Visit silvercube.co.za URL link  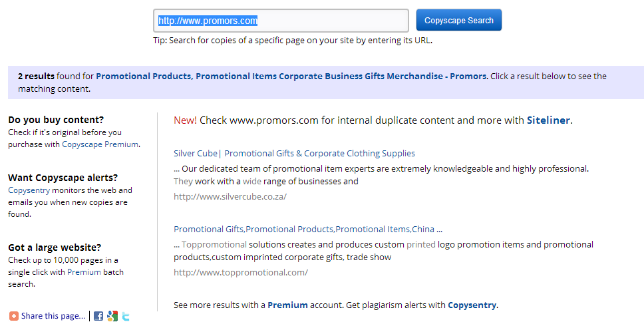click(230, 196)
